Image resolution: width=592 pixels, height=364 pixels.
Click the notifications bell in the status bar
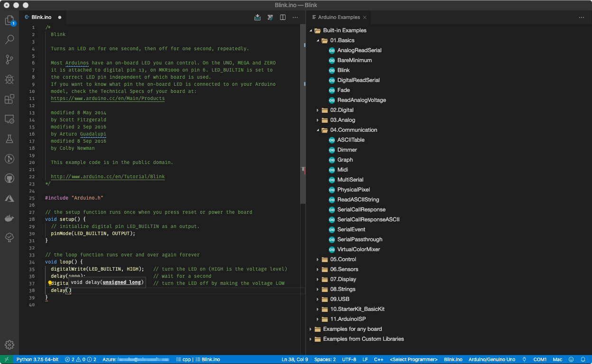click(x=583, y=359)
